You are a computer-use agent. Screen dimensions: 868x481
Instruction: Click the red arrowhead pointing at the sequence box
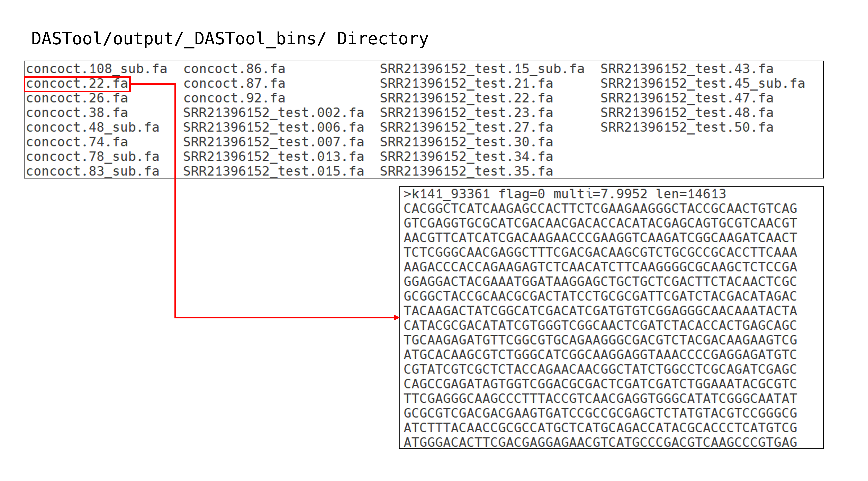point(397,317)
